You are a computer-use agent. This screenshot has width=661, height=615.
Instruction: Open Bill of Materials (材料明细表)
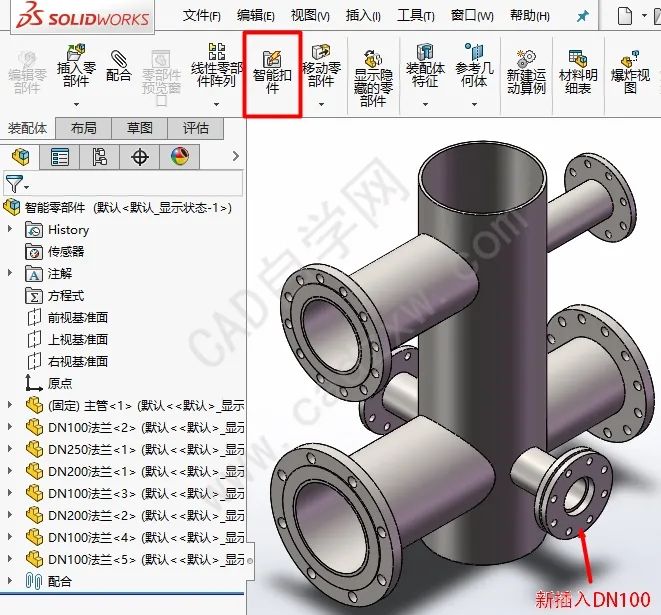pyautogui.click(x=578, y=73)
